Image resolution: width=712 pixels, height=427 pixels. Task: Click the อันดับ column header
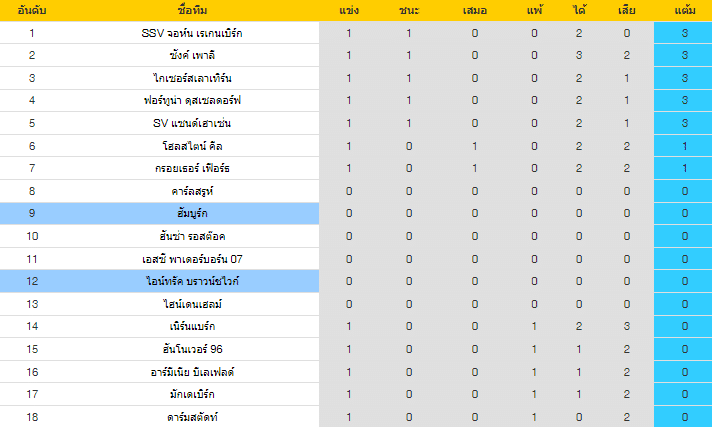32,10
